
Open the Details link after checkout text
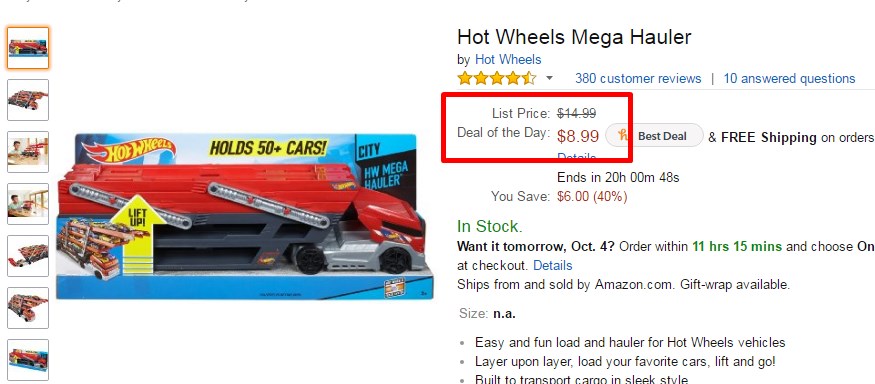(552, 265)
